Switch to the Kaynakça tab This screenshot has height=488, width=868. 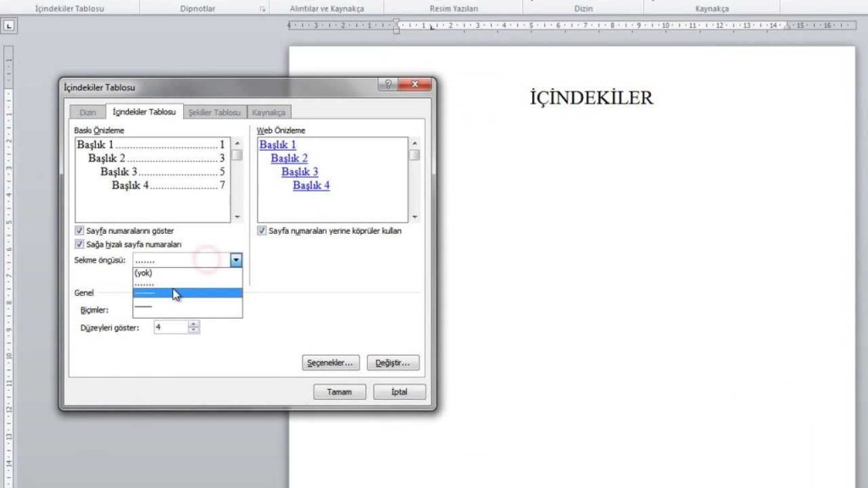(x=269, y=113)
